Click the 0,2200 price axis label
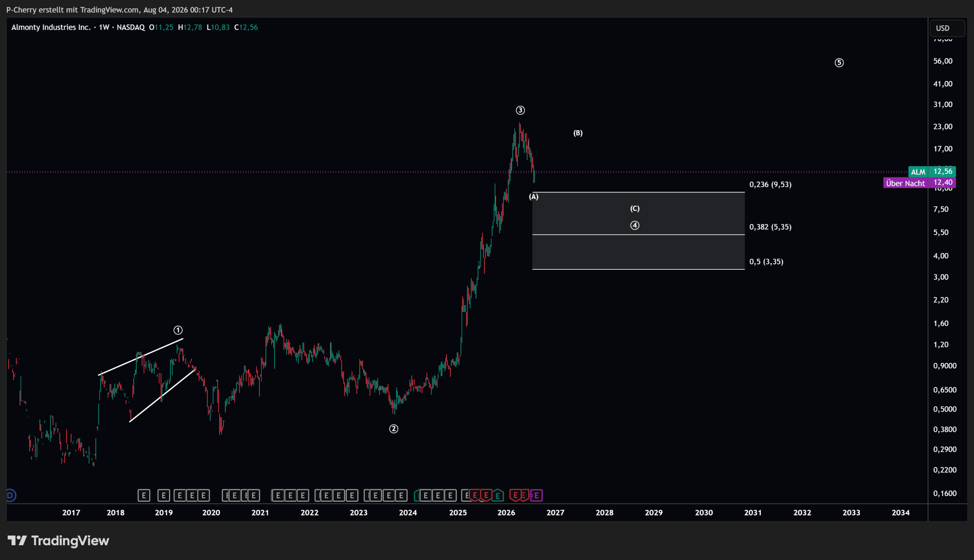 point(945,470)
